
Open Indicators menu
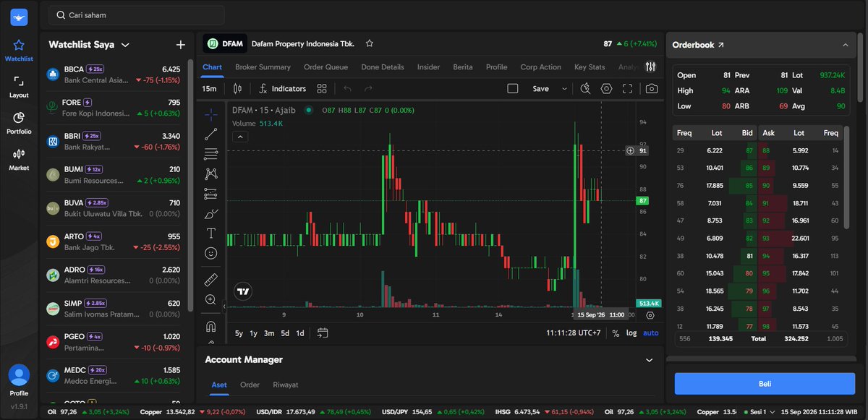click(283, 88)
